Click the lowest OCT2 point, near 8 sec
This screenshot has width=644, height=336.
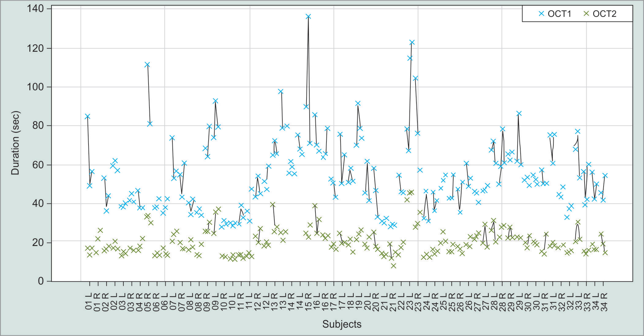click(x=394, y=266)
